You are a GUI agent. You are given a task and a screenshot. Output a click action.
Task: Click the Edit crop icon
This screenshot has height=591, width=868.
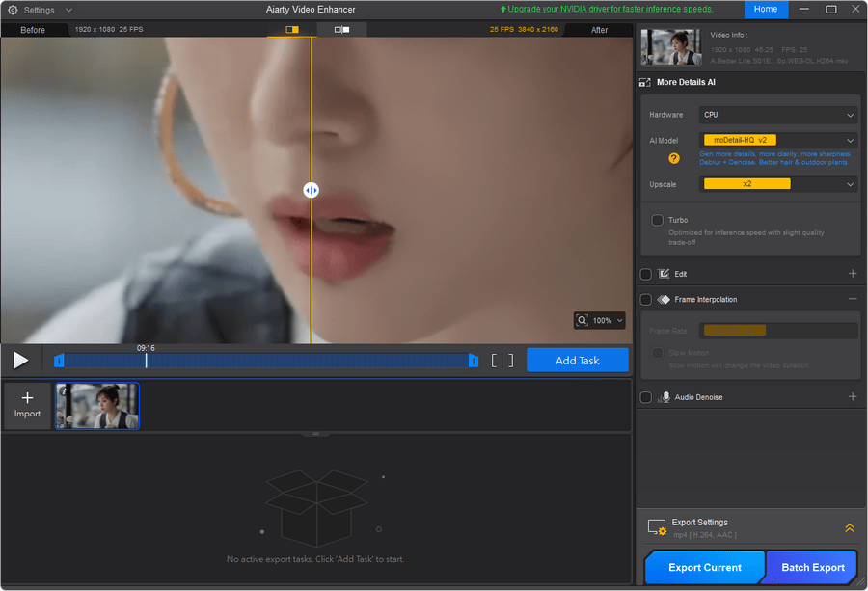coord(664,274)
